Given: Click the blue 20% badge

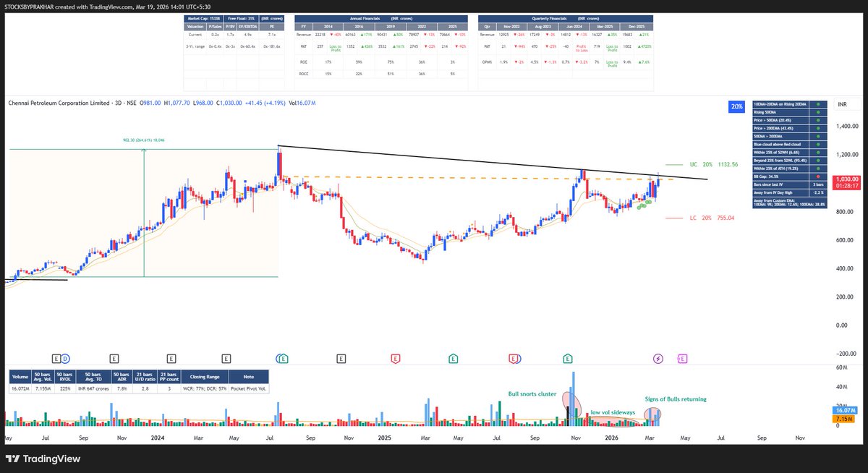Looking at the screenshot, I should pyautogui.click(x=737, y=106).
